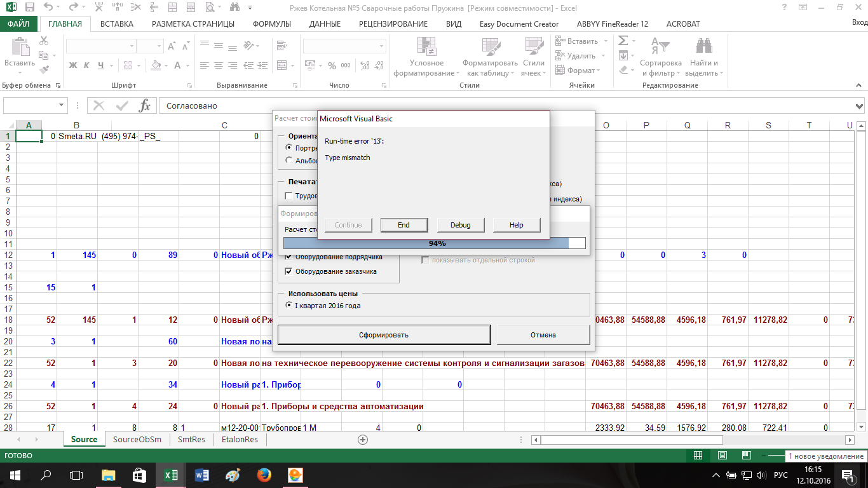
Task: Open Windows search magnifier icon
Action: point(46,475)
